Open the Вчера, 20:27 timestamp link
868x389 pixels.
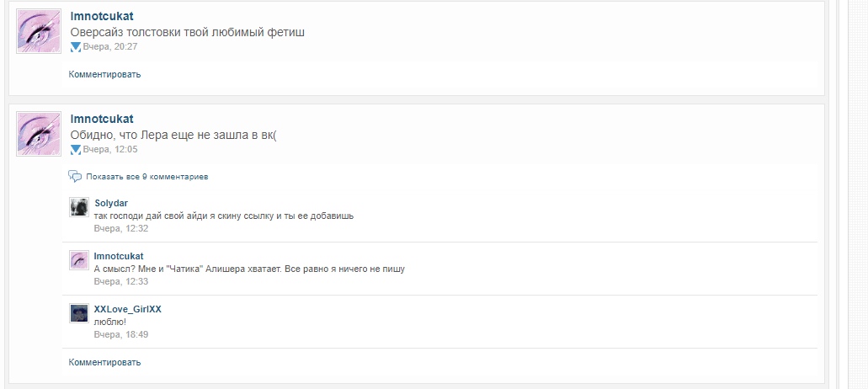coord(110,47)
